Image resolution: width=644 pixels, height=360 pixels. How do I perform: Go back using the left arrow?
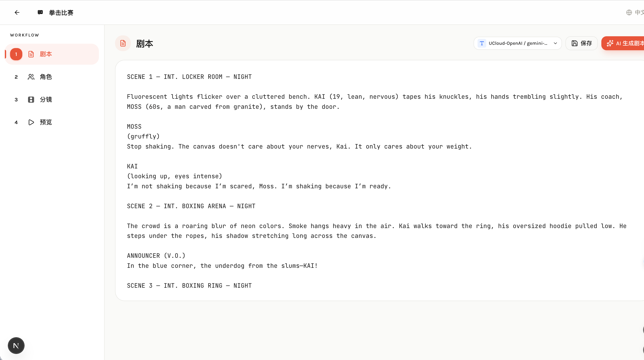pos(17,12)
